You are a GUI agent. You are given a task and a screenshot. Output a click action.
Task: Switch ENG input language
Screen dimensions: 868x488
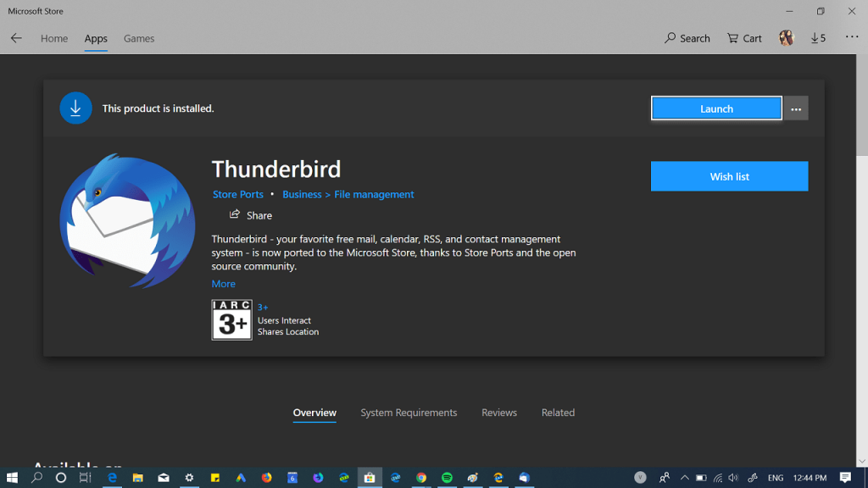775,478
